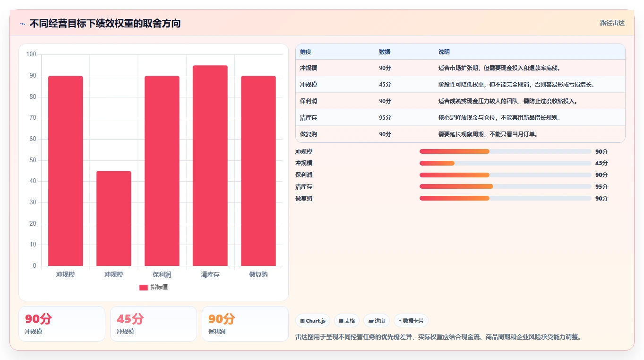
Task: Click the 路径雷达 label in header
Action: (612, 23)
